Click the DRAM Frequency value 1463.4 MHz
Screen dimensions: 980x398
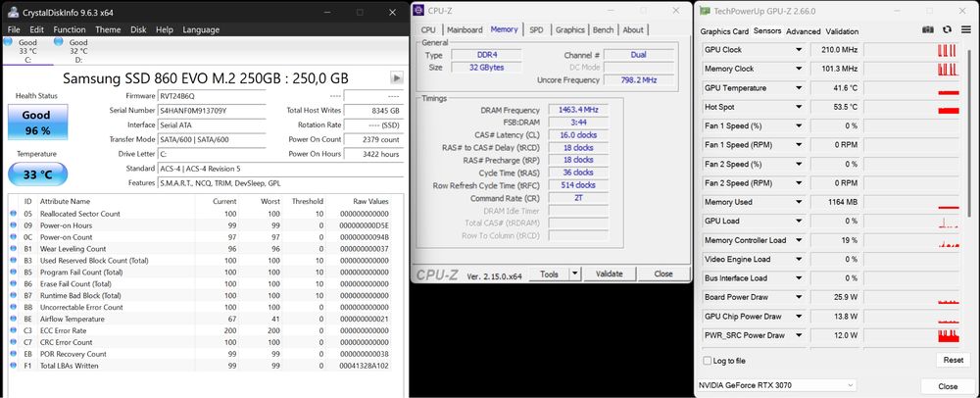(x=578, y=110)
